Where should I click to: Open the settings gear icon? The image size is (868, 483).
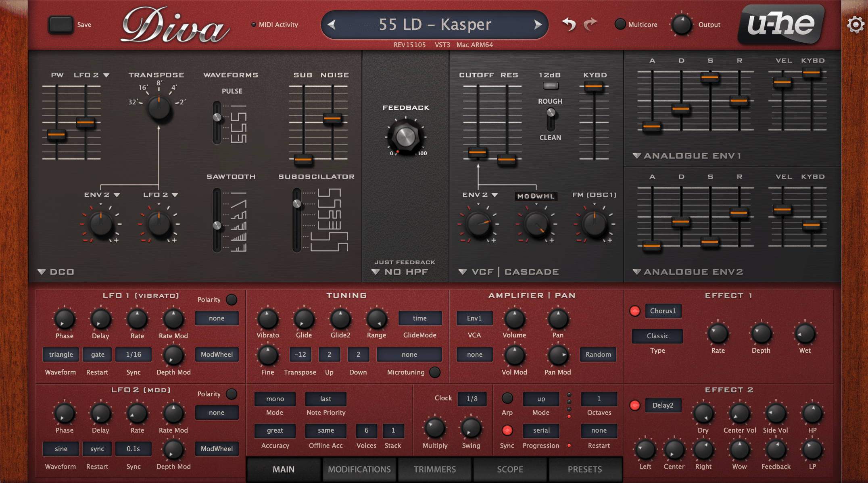855,25
